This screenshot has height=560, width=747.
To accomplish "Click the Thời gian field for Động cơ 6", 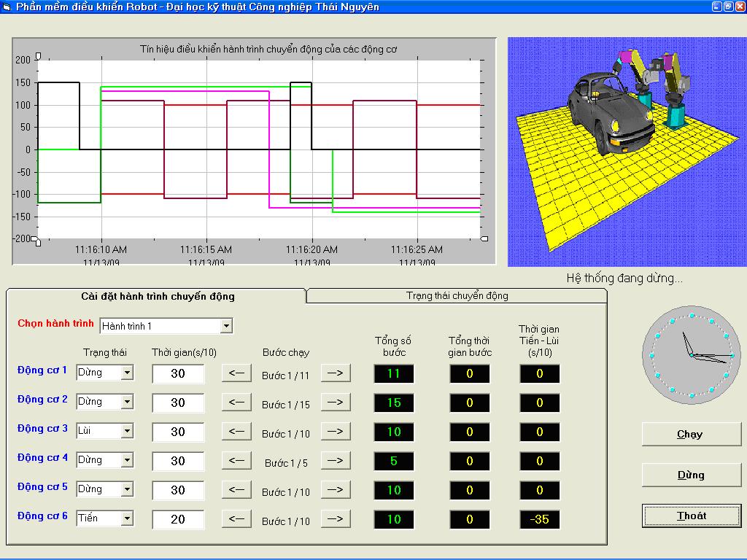I will (x=178, y=519).
